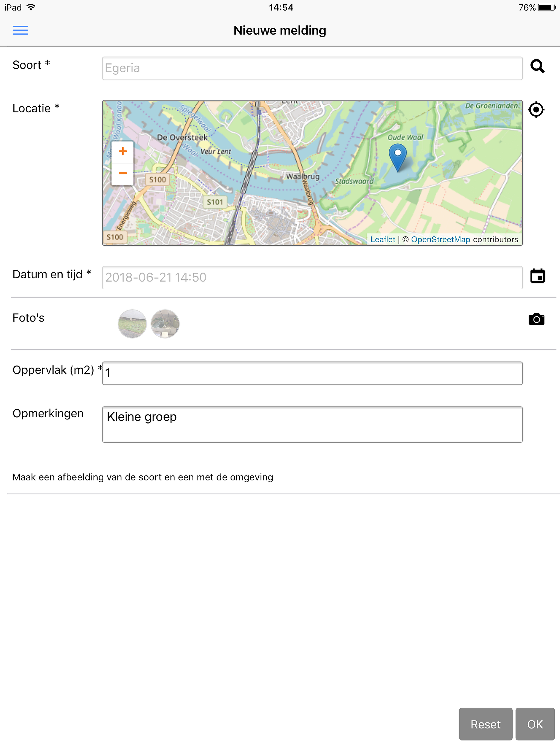Image resolution: width=560 pixels, height=747 pixels.
Task: Tap the Nieuwe melding title
Action: click(x=280, y=30)
